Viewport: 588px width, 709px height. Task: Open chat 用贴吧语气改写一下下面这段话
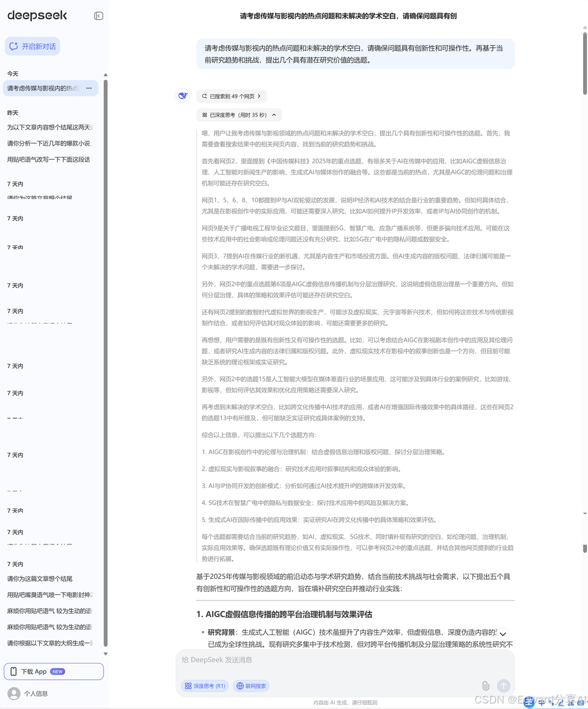tap(49, 160)
